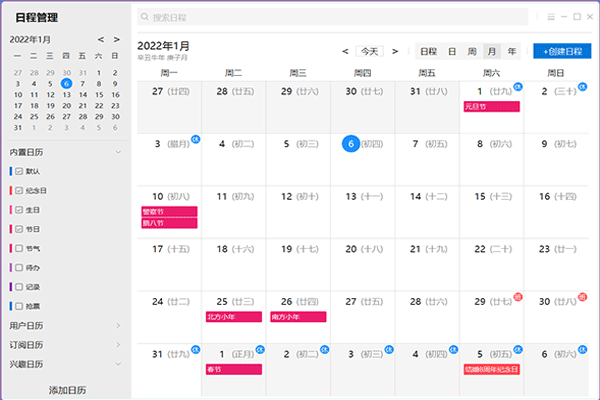Image resolution: width=600 pixels, height=400 pixels.
Task: Expand the 用户日历 section
Action: click(x=118, y=325)
